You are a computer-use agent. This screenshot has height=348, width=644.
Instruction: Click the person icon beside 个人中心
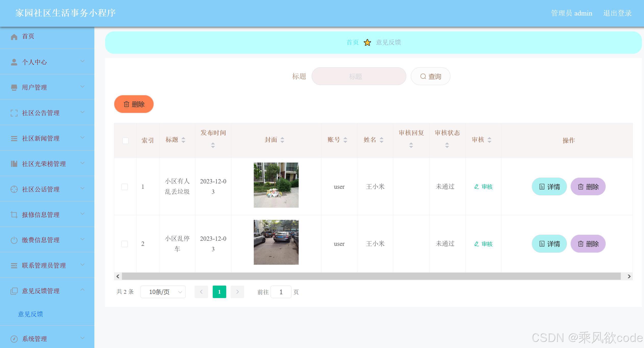coord(14,62)
